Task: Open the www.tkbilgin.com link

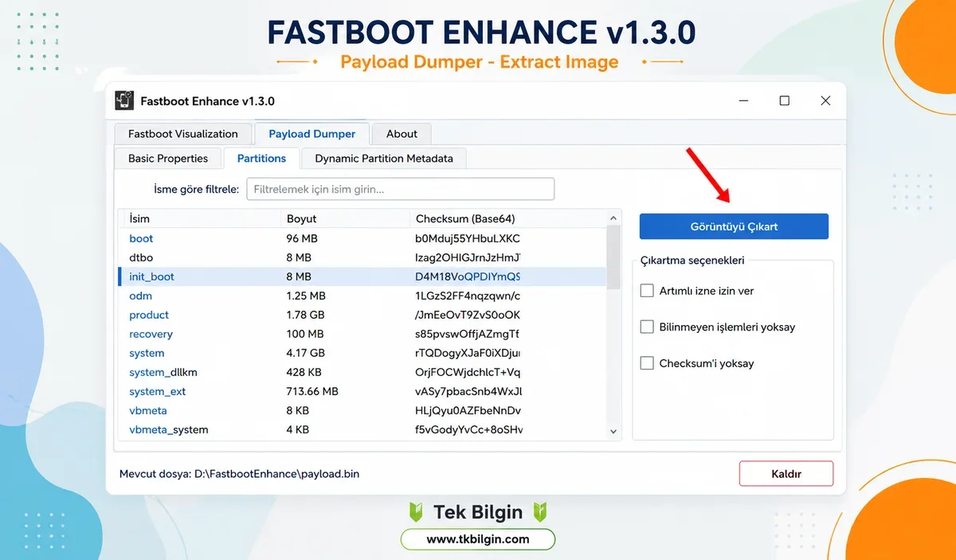Action: (478, 539)
